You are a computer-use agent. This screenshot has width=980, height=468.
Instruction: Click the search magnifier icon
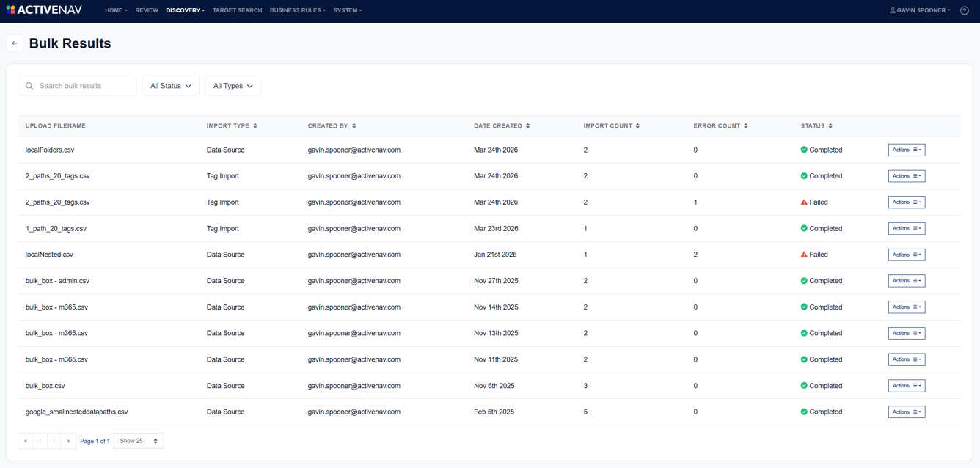click(29, 86)
